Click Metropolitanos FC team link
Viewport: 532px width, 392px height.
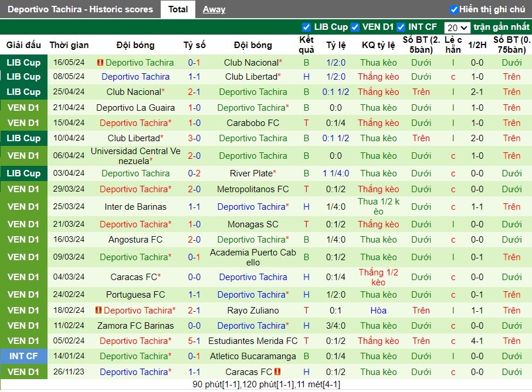pyautogui.click(x=253, y=189)
